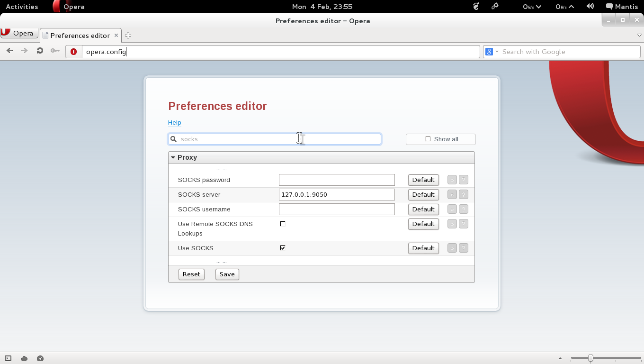The image size is (644, 364).
Task: Click the ? help icon for Use SOCKS
Action: point(464,248)
